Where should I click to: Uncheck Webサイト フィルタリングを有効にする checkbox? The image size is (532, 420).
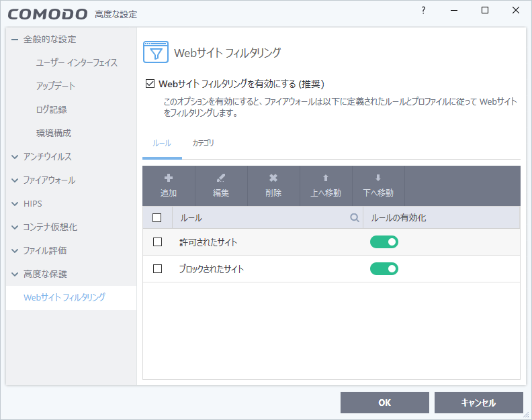[x=150, y=85]
